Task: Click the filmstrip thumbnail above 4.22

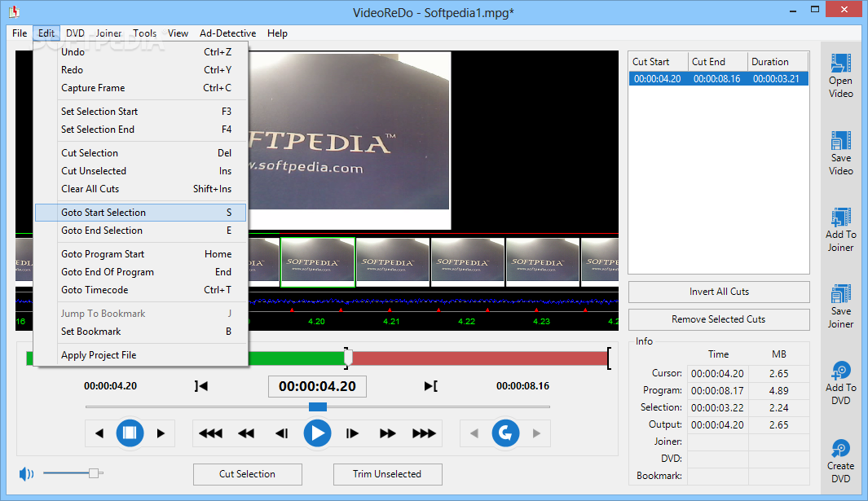Action: (x=467, y=262)
